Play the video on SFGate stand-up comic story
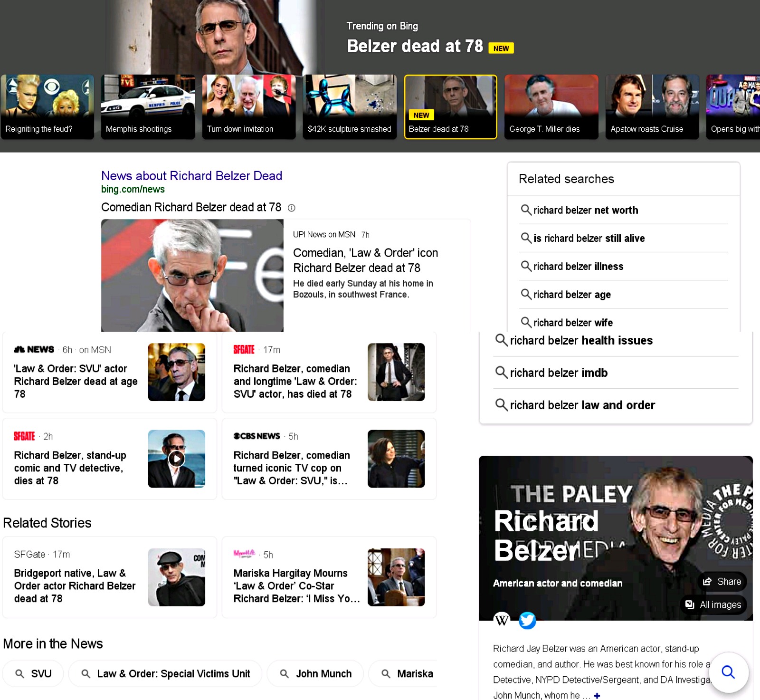This screenshot has height=700, width=760. click(177, 459)
